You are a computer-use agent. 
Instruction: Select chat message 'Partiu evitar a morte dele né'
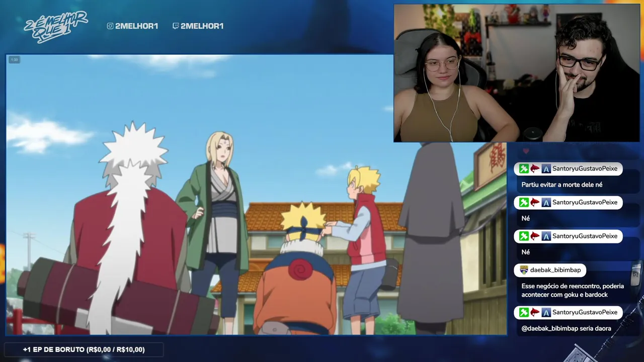coord(562,185)
